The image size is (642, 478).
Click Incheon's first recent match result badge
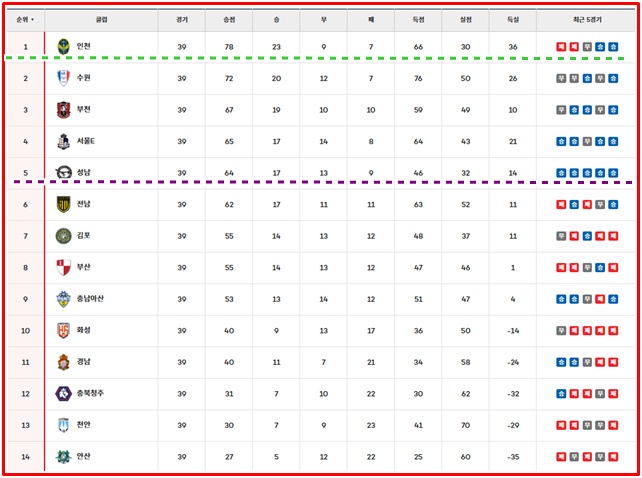tap(561, 47)
